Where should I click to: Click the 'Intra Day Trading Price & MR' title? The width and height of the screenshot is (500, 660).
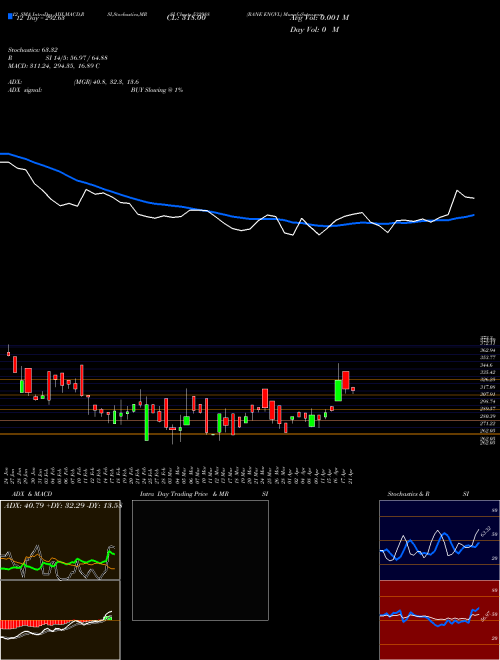point(184,494)
